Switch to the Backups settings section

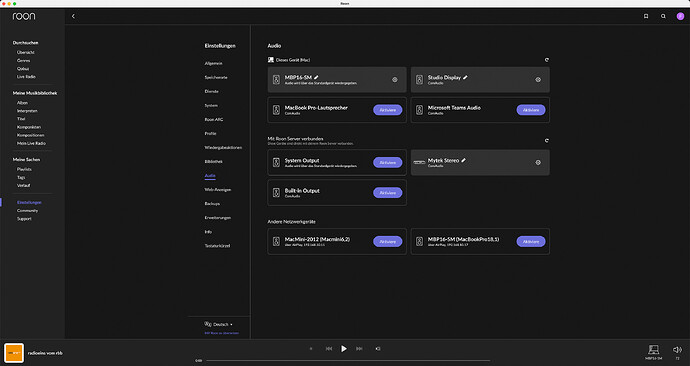(212, 204)
